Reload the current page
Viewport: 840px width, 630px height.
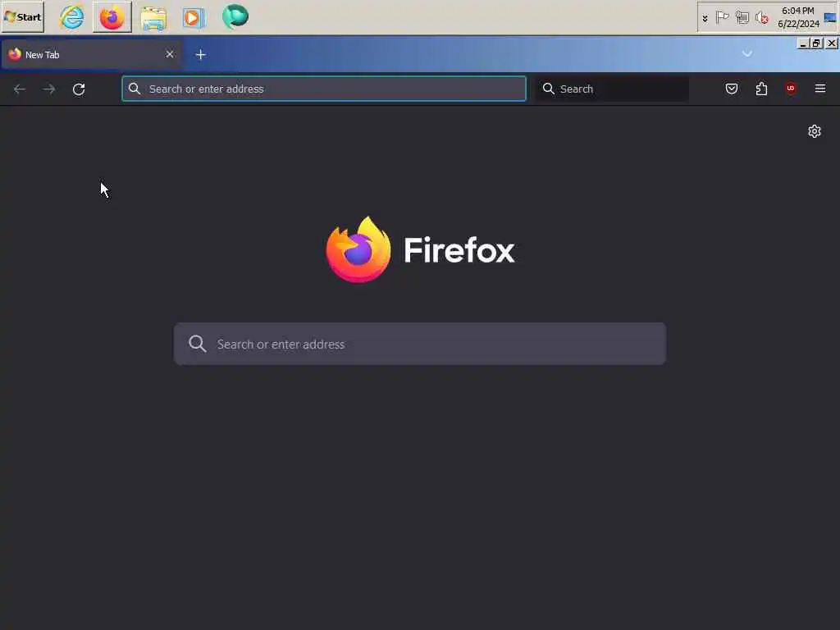coord(79,89)
